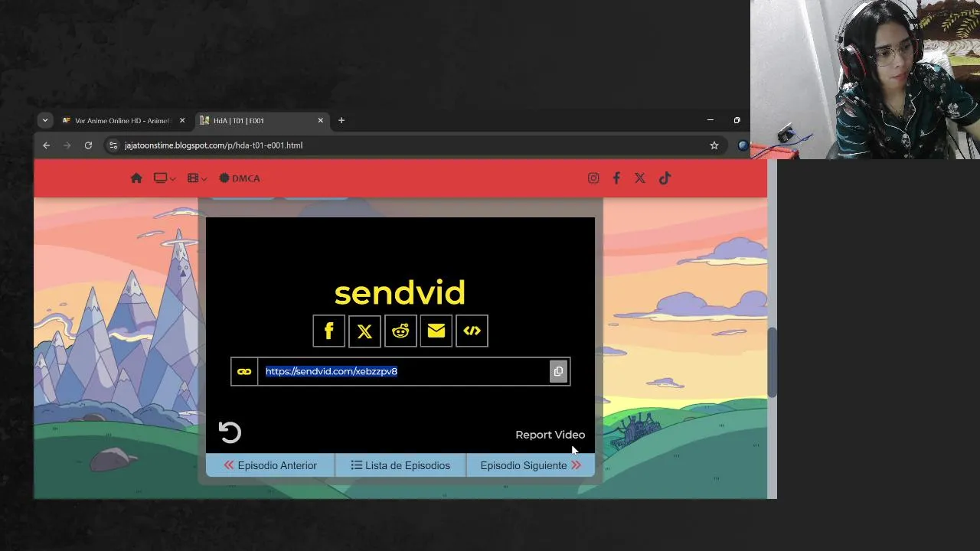Minimize the browser window
The image size is (980, 551).
point(710,120)
